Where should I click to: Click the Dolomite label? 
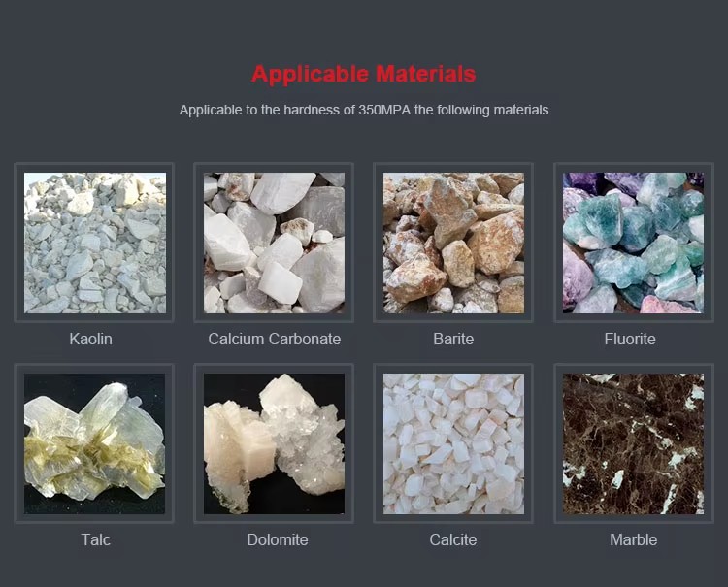pyautogui.click(x=278, y=539)
